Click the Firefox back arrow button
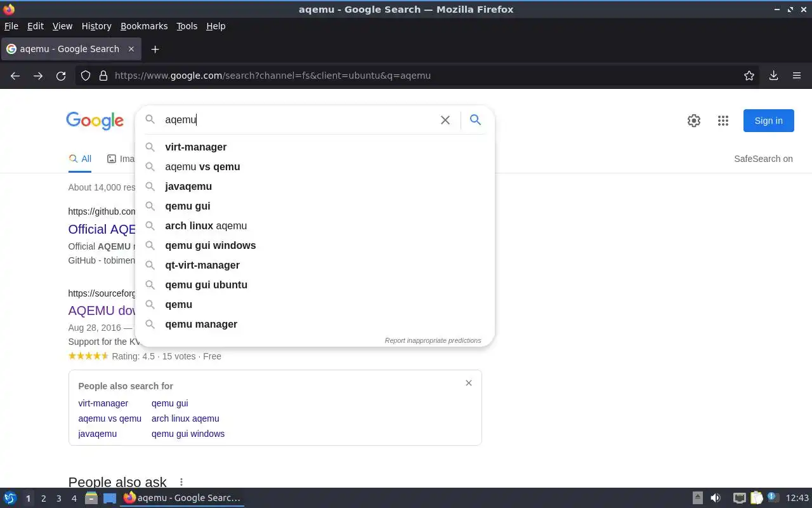 [x=15, y=76]
